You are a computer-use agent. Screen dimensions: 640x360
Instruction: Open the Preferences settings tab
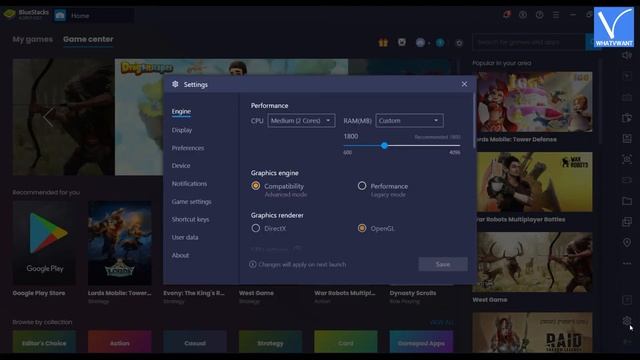click(x=188, y=148)
